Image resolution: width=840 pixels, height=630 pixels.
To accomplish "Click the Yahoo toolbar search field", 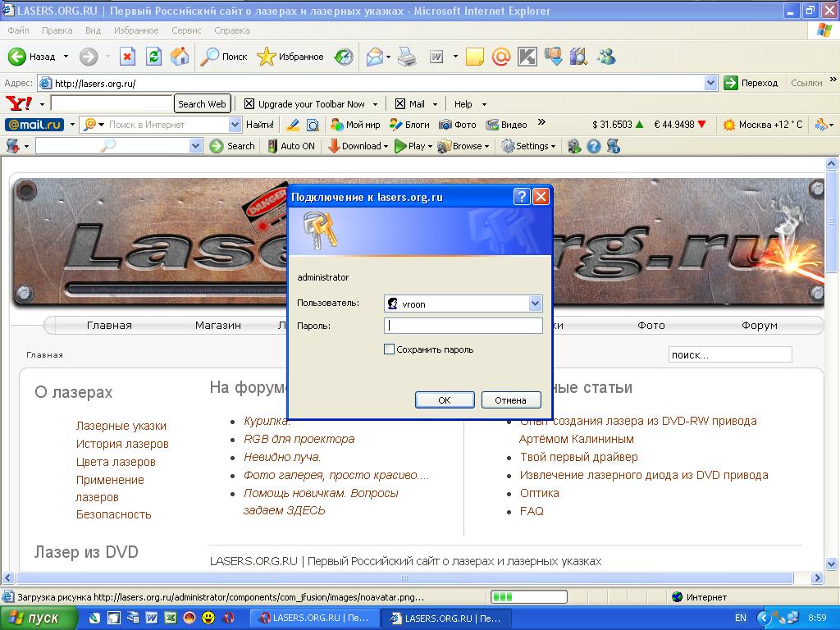I will coord(112,103).
